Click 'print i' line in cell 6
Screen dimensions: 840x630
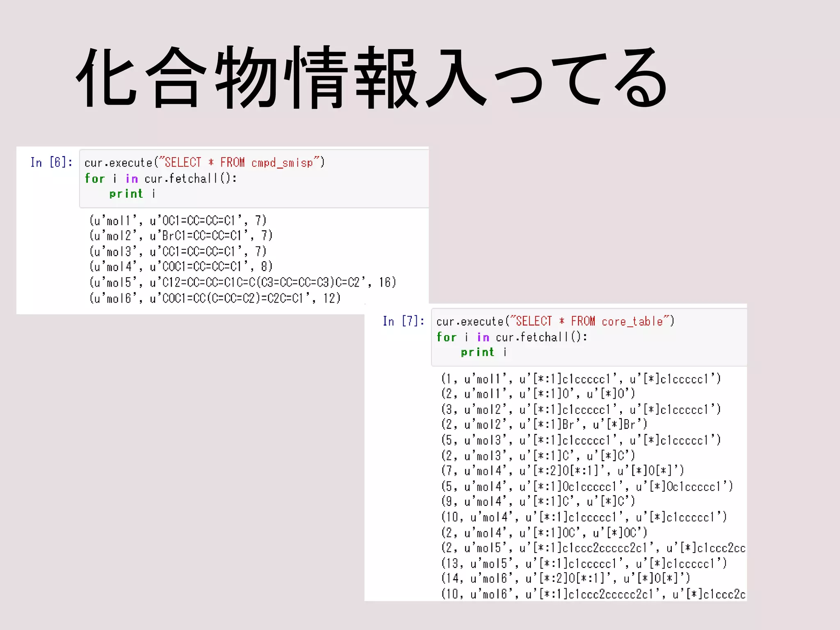click(x=132, y=194)
